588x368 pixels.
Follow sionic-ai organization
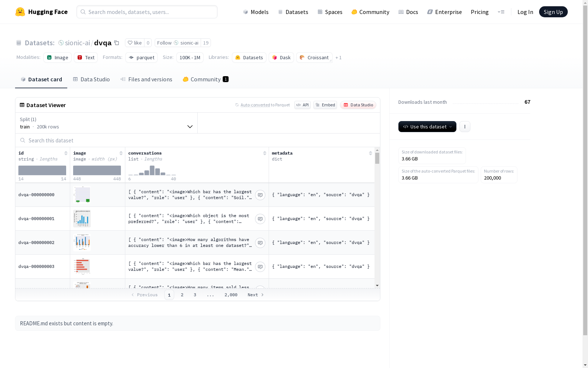point(178,43)
